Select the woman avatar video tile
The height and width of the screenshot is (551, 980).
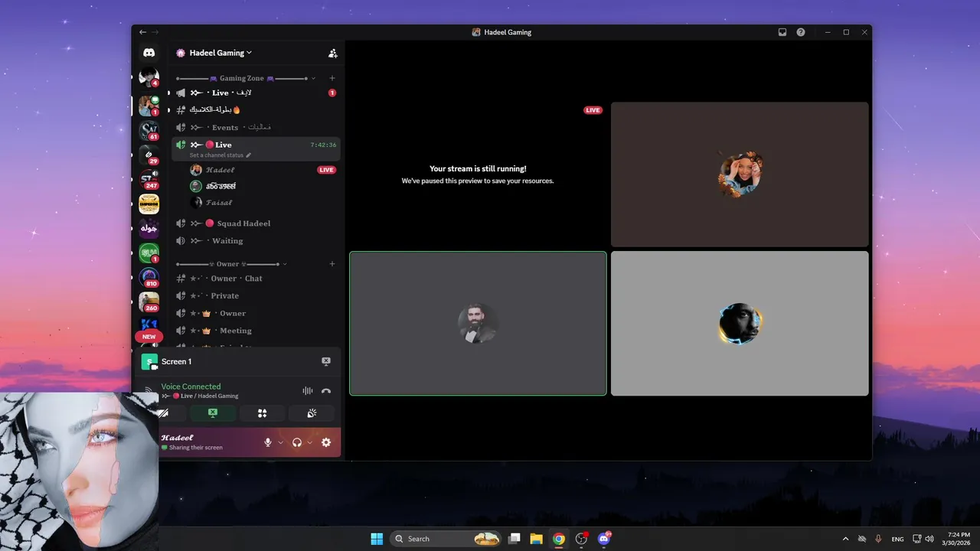tap(740, 174)
